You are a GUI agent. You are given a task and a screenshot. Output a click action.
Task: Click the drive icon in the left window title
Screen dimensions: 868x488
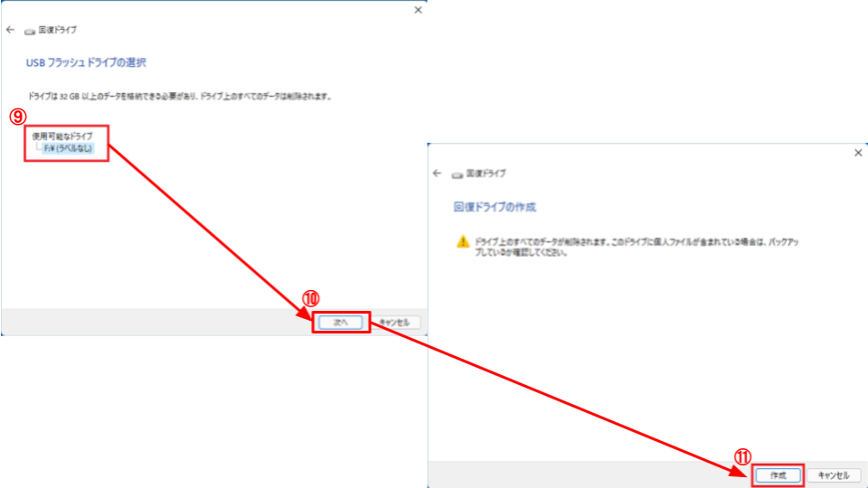(x=30, y=31)
